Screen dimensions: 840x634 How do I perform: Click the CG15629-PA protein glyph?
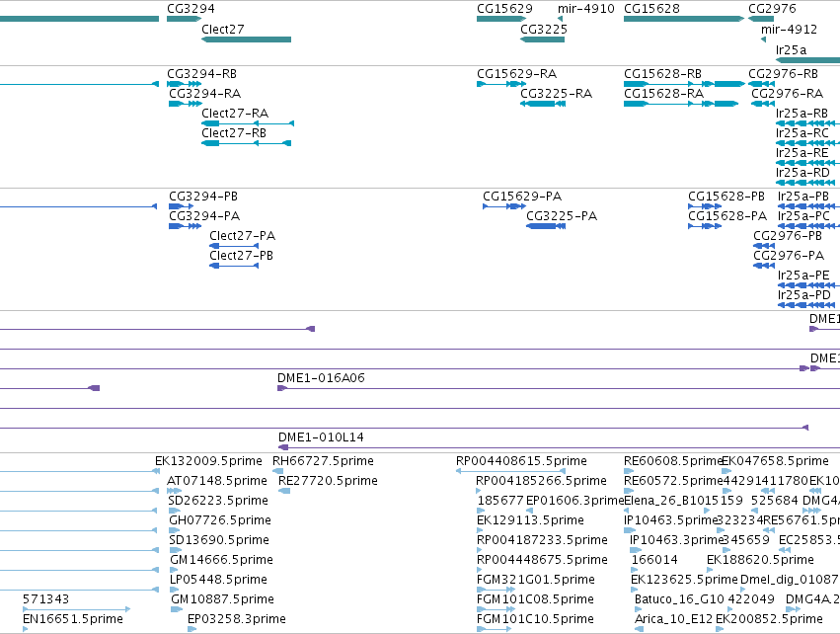point(504,206)
